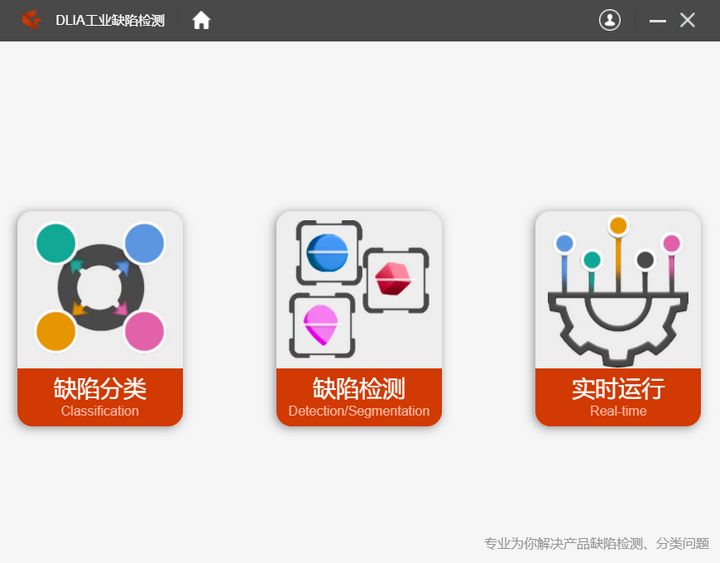Click the DLIA app logo

(32, 20)
